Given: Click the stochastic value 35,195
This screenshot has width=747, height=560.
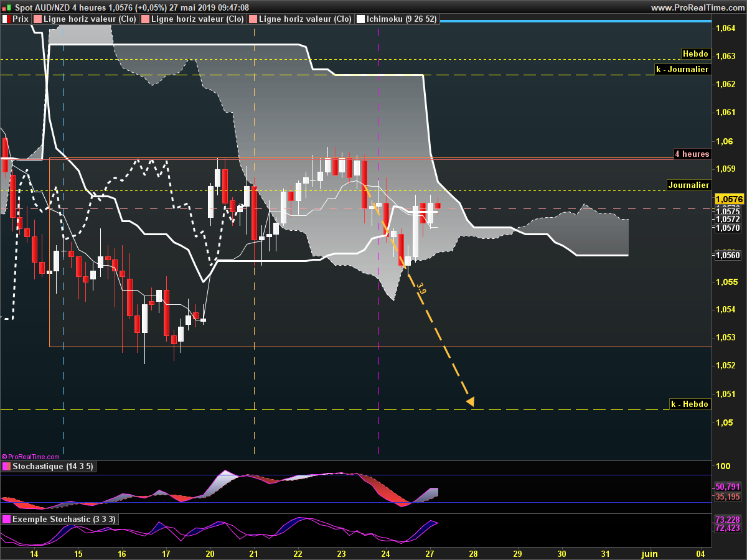Looking at the screenshot, I should [x=728, y=497].
